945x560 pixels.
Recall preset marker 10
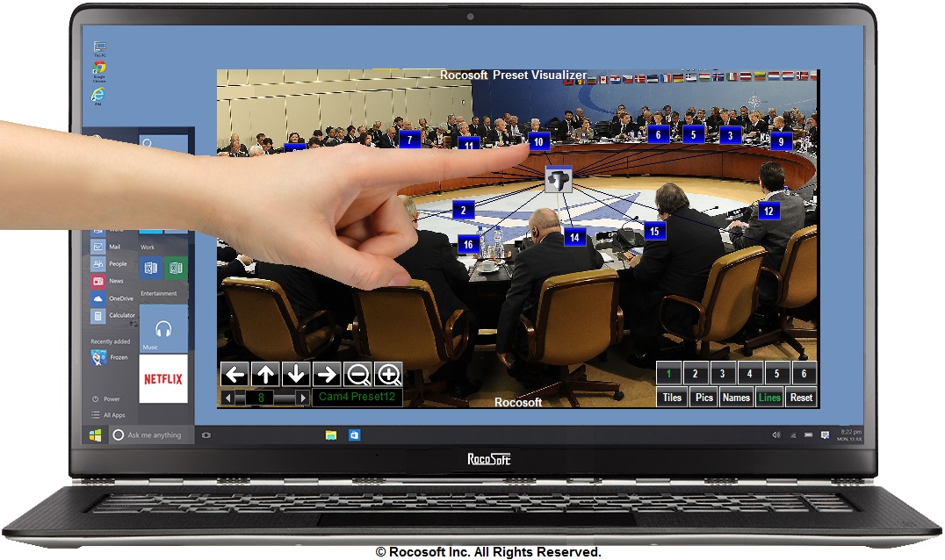538,141
